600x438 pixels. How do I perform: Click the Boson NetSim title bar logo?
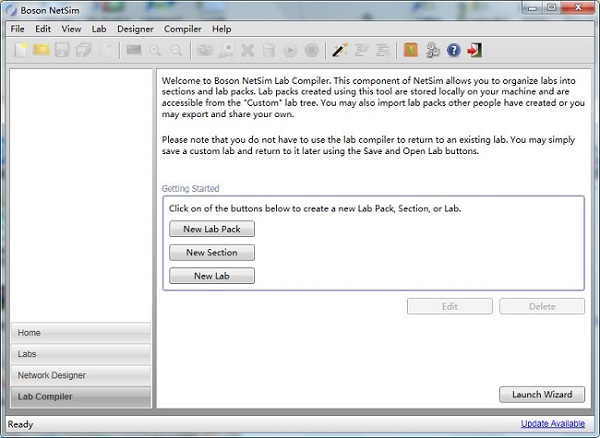[x=12, y=10]
